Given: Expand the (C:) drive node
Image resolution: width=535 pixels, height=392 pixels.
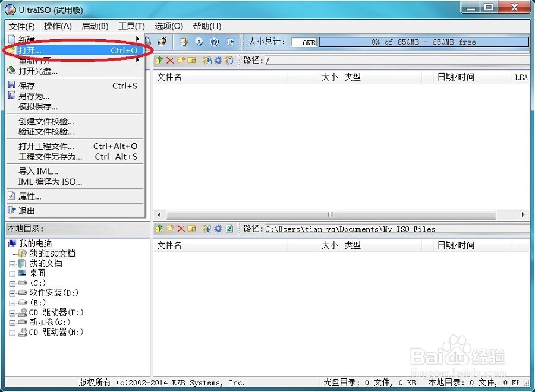Looking at the screenshot, I should [12, 283].
